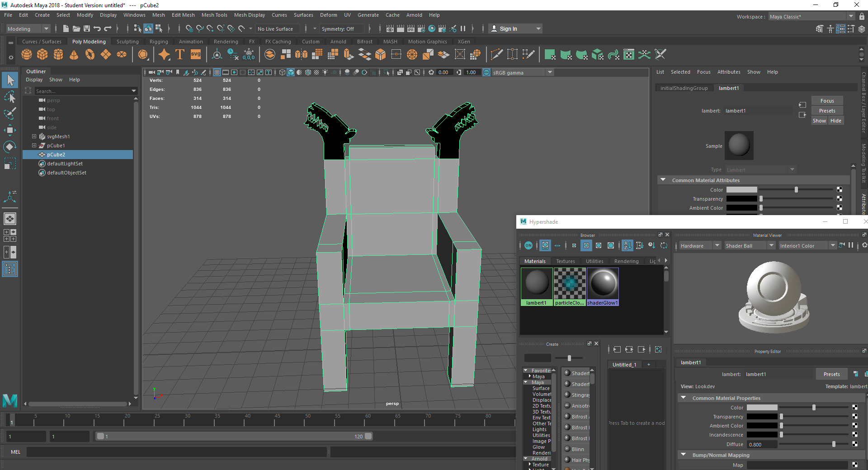The height and width of the screenshot is (470, 868).
Task: Open the Maya Classic workspace dropdown
Action: [811, 17]
